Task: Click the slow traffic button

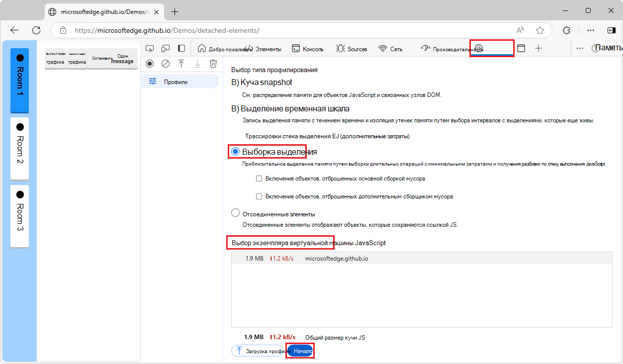Action: 77,59
